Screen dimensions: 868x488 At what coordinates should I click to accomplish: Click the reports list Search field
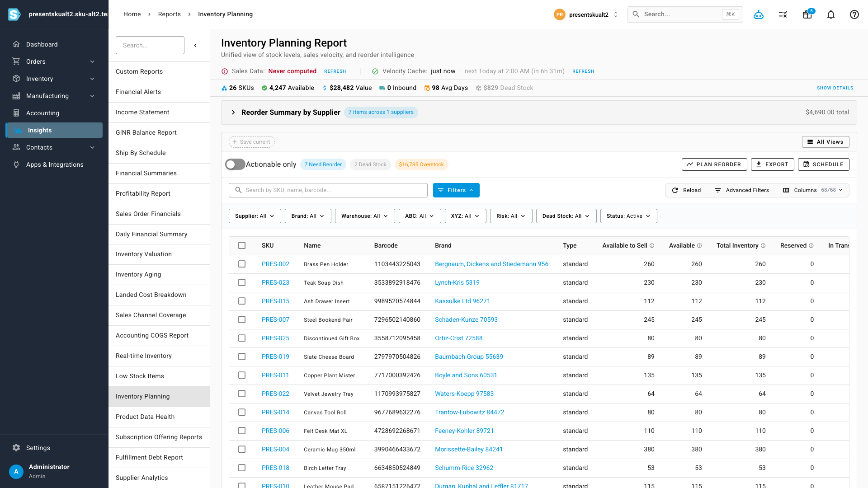coord(150,45)
